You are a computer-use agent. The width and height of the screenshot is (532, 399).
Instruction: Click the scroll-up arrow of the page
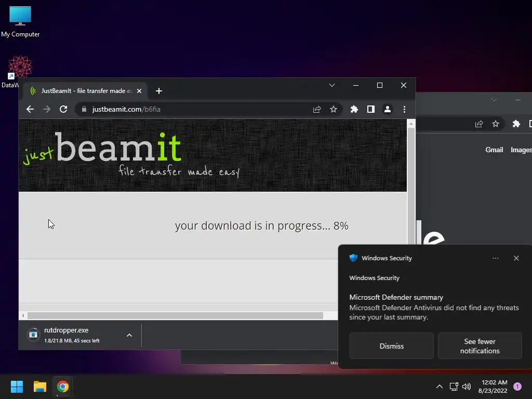coord(411,124)
